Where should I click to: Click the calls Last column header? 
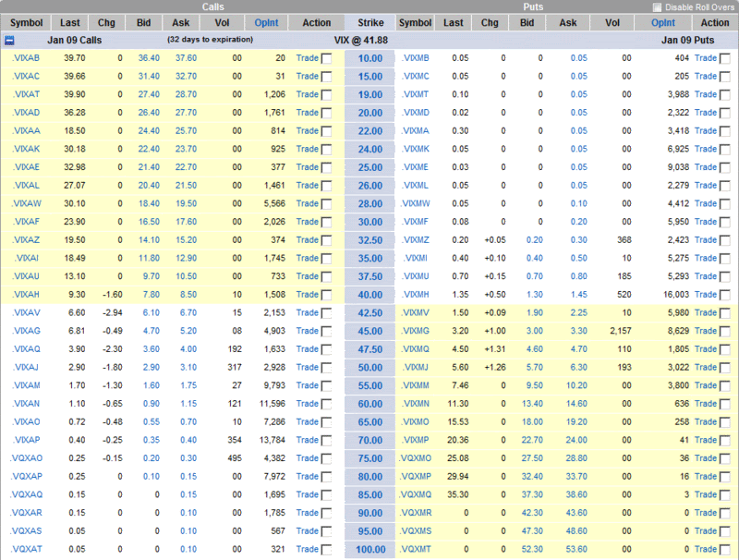pyautogui.click(x=70, y=22)
